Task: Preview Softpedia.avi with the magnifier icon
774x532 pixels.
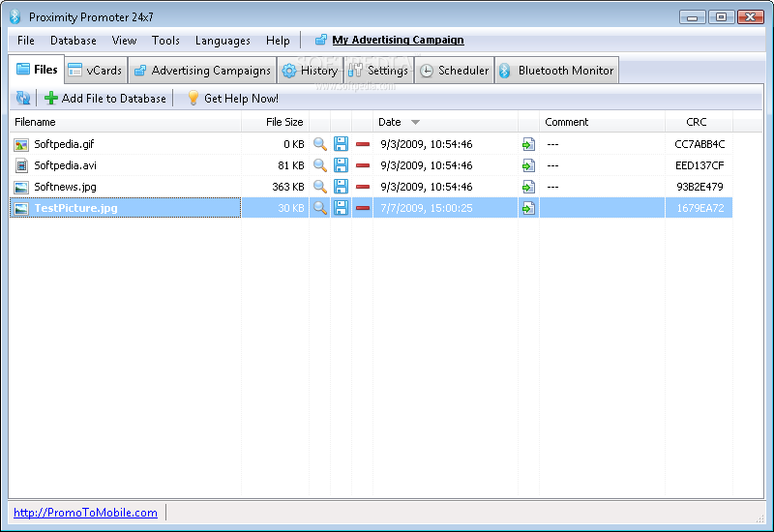Action: click(320, 165)
